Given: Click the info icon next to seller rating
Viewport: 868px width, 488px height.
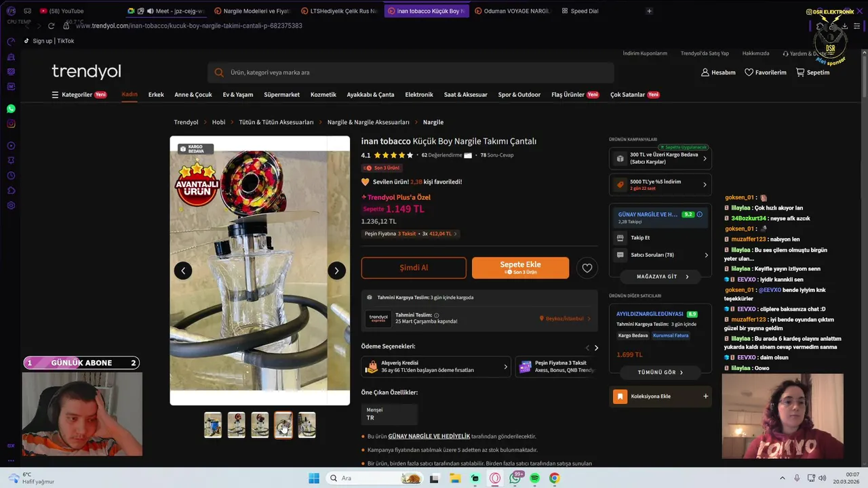Looking at the screenshot, I should pyautogui.click(x=700, y=214).
